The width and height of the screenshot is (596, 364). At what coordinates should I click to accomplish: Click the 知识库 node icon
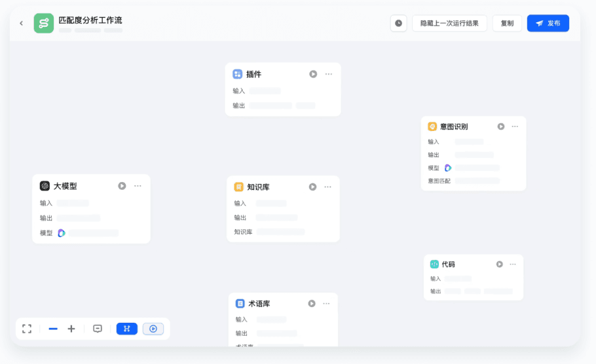pos(238,187)
